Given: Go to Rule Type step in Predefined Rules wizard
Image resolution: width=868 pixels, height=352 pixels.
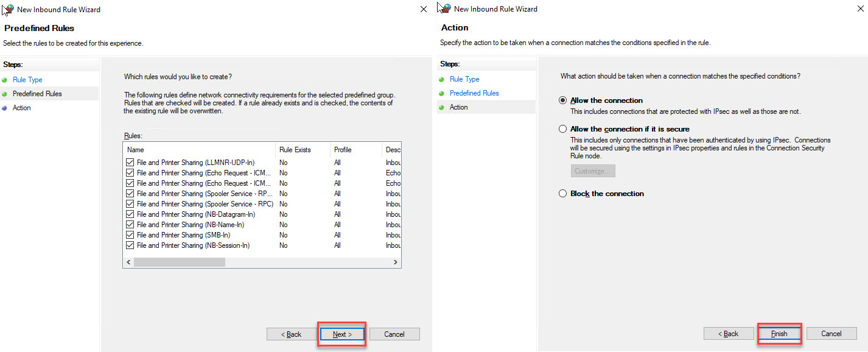Looking at the screenshot, I should pyautogui.click(x=27, y=80).
